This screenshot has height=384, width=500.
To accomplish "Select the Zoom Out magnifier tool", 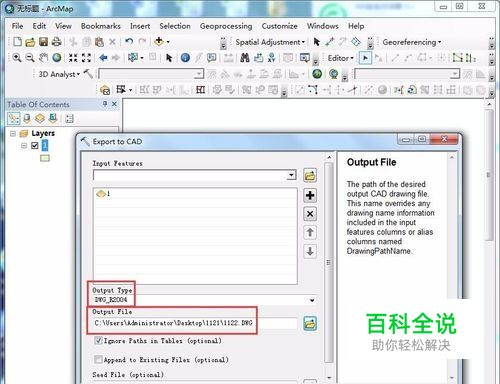I will 30,58.
